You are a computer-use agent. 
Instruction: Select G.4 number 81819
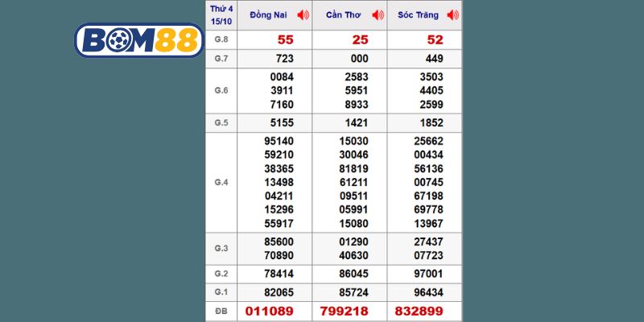(354, 169)
